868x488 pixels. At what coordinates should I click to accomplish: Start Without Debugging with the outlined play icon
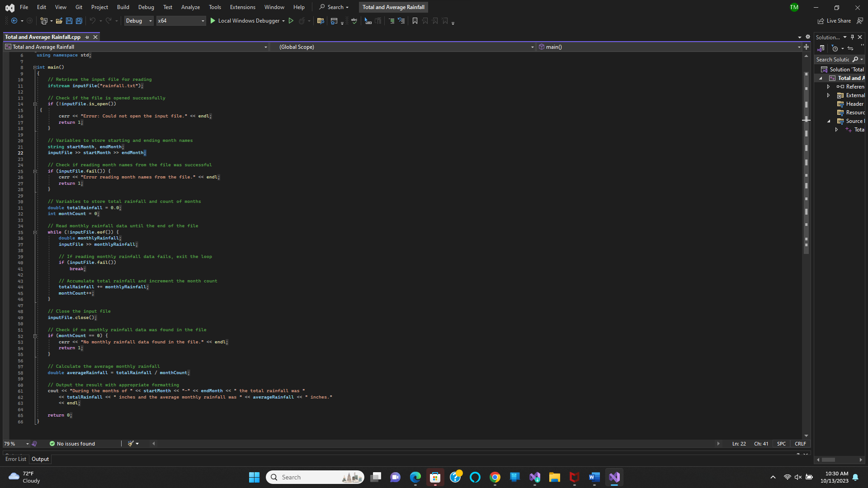click(291, 21)
